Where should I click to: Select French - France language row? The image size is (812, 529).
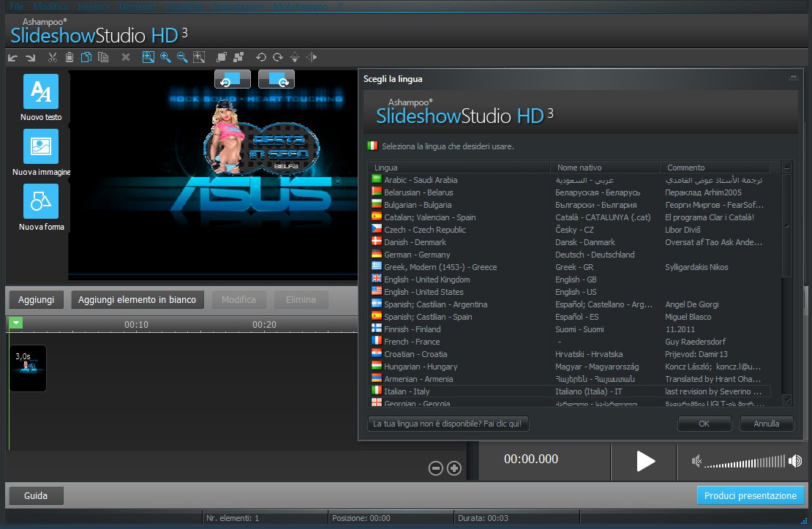570,342
